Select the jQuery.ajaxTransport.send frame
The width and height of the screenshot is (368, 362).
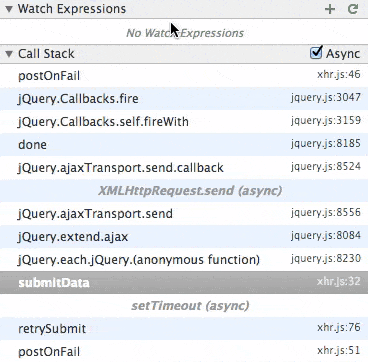[184, 214]
